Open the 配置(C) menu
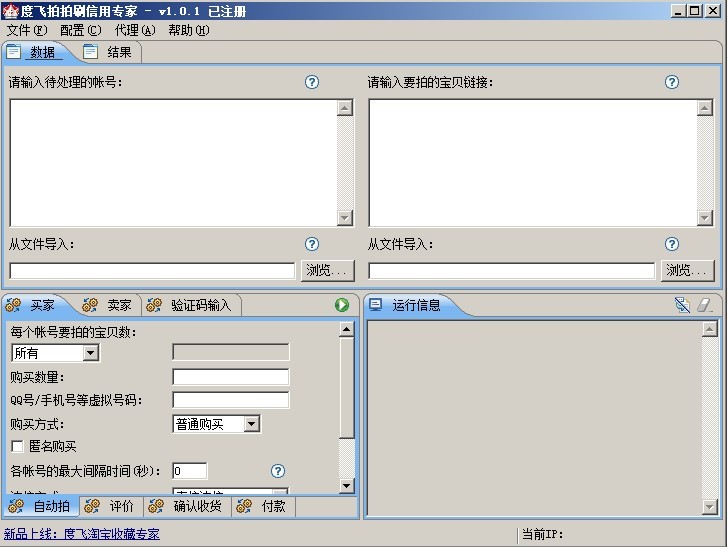 click(x=80, y=31)
